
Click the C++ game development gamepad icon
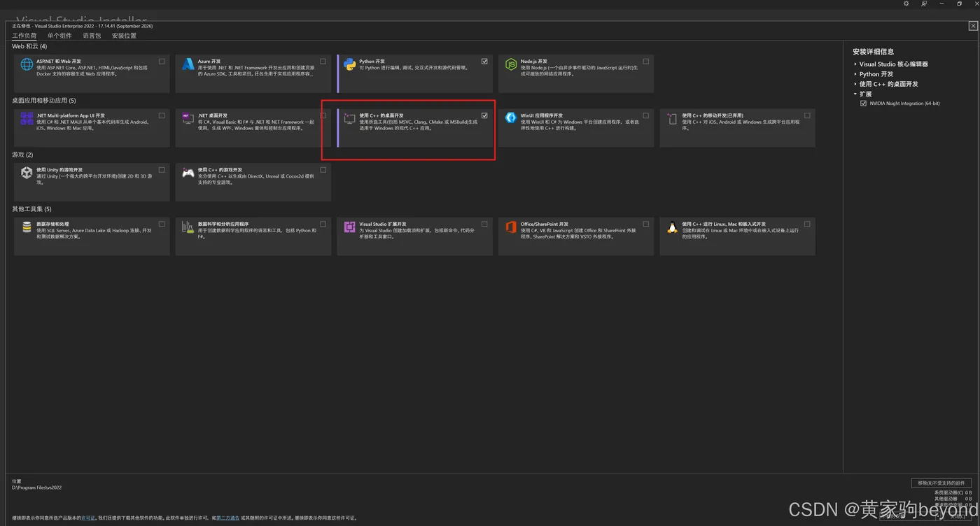pos(188,173)
